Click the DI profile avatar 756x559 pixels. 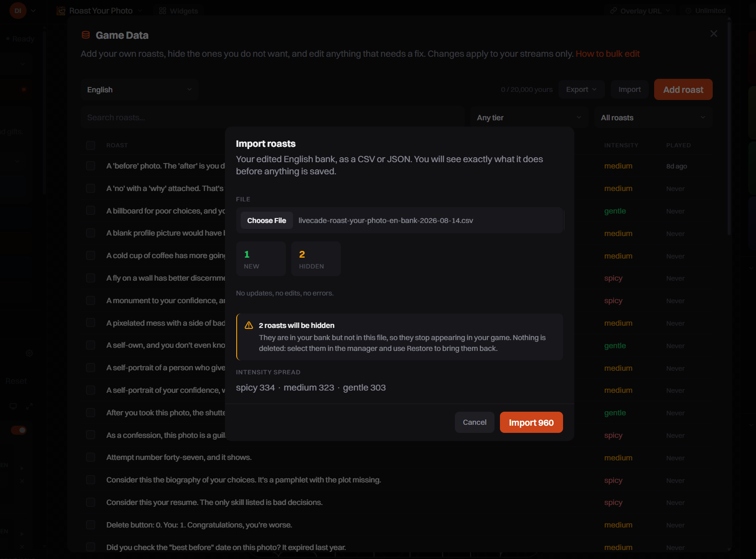coord(18,10)
